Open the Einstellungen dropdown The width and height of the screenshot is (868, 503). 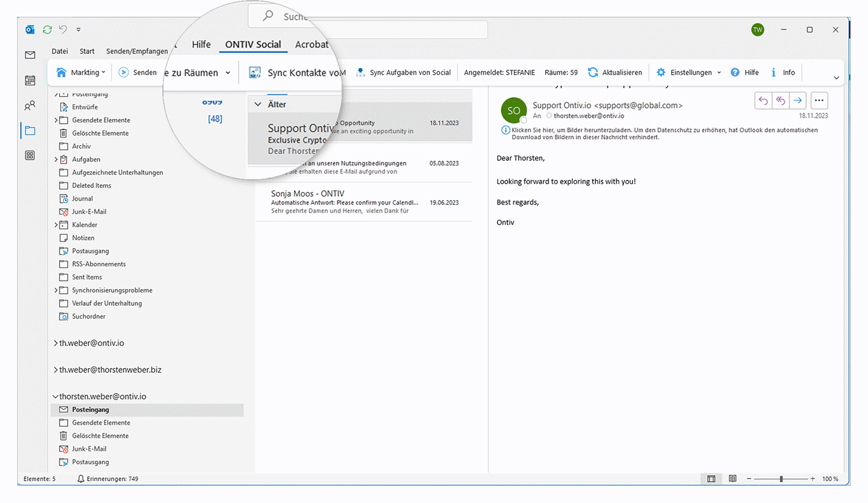[690, 72]
